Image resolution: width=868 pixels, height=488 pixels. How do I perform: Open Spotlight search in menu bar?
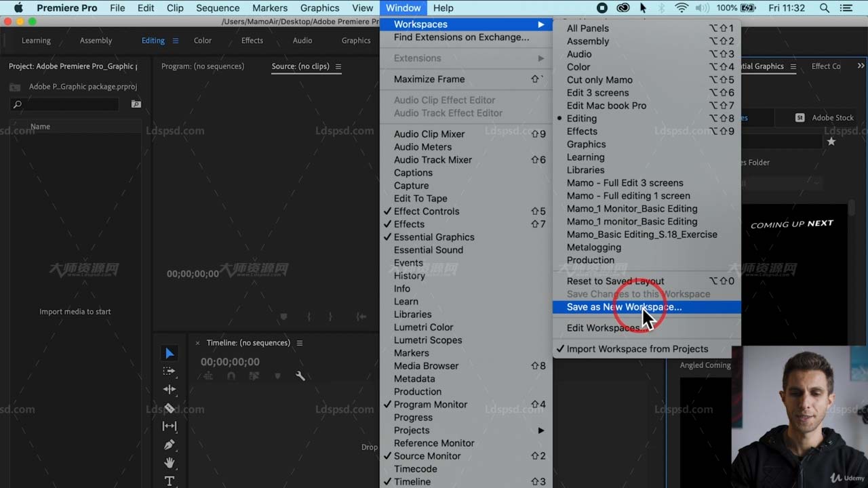(x=825, y=8)
